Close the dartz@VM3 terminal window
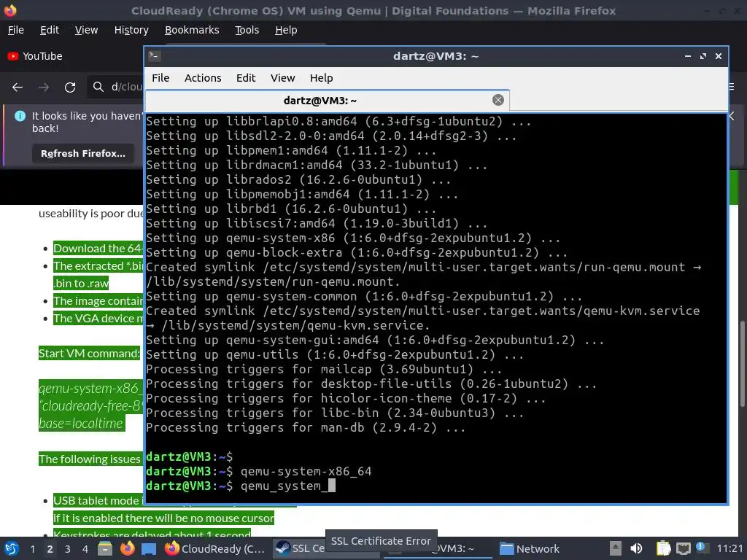This screenshot has width=747, height=560. [719, 56]
